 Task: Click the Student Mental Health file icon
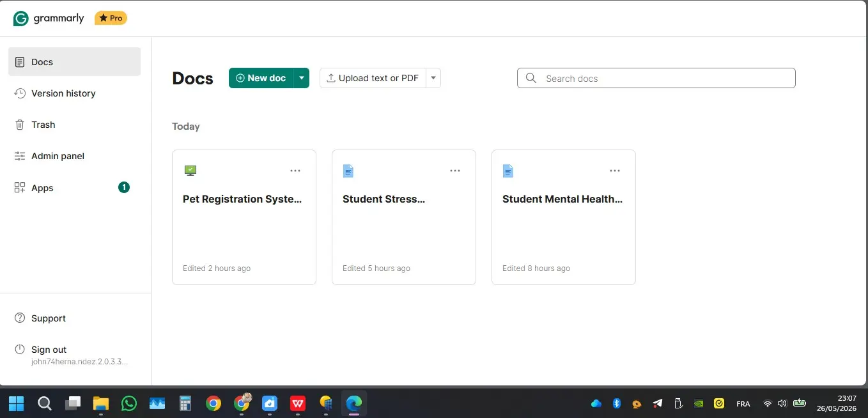coord(508,171)
